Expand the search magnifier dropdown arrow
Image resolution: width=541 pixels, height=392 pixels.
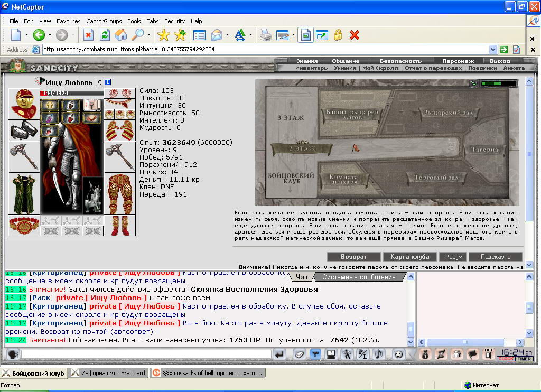[148, 35]
